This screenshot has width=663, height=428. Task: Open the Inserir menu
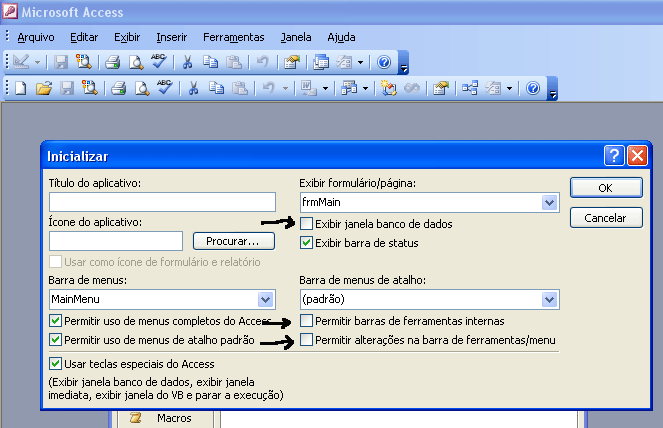point(171,37)
